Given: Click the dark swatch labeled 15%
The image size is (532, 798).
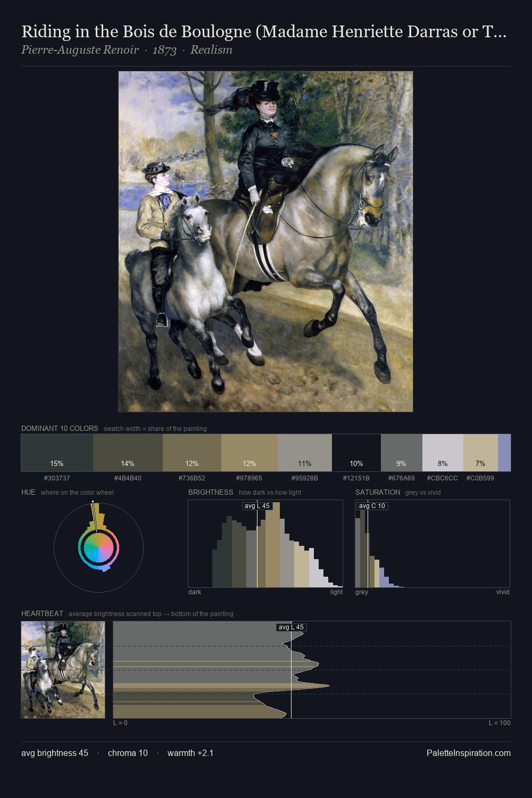Looking at the screenshot, I should coord(57,453).
